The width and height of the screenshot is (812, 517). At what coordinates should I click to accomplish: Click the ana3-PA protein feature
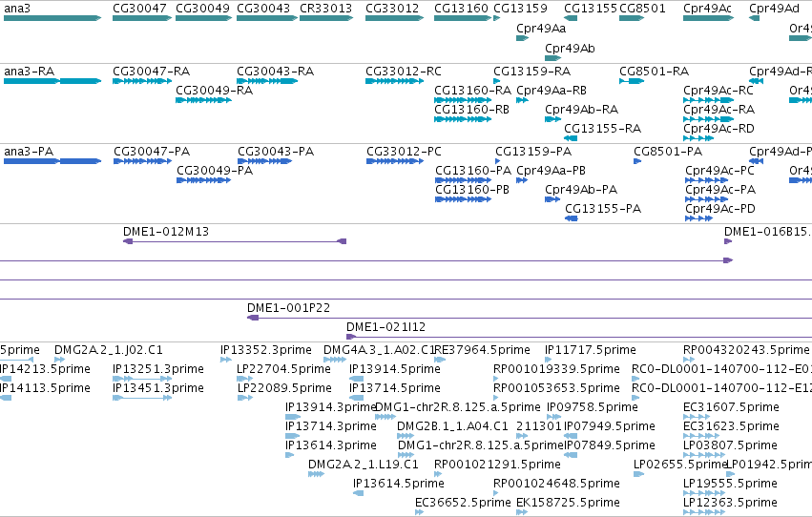(52, 161)
